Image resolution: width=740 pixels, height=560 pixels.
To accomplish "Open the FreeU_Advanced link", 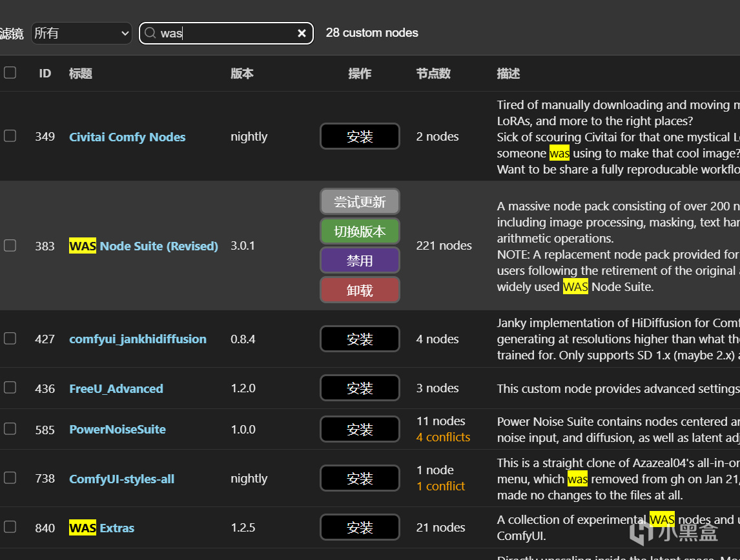I will 116,389.
